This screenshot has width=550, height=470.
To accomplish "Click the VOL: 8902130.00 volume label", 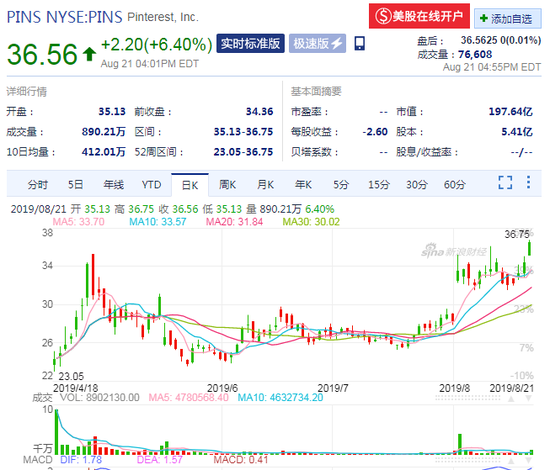I will (99, 397).
